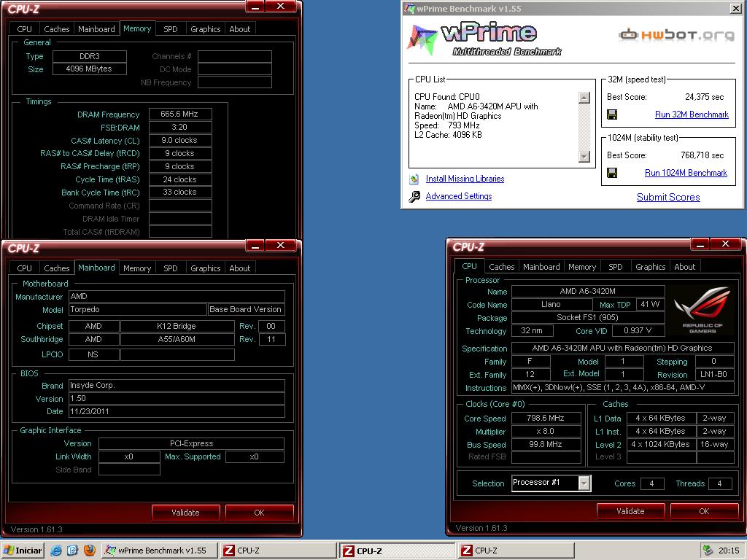
Task: Click OK in the CPU tab window
Action: coord(704,511)
